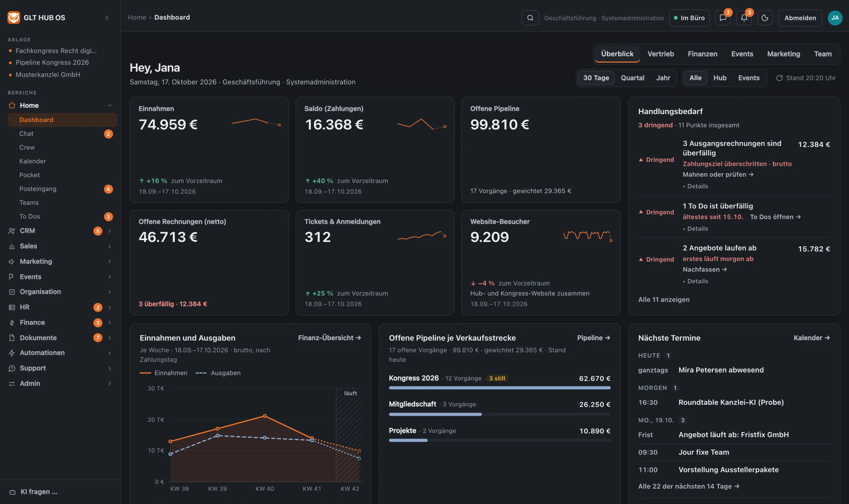849x504 pixels.
Task: Open Posteingang in the sidebar
Action: [62, 189]
